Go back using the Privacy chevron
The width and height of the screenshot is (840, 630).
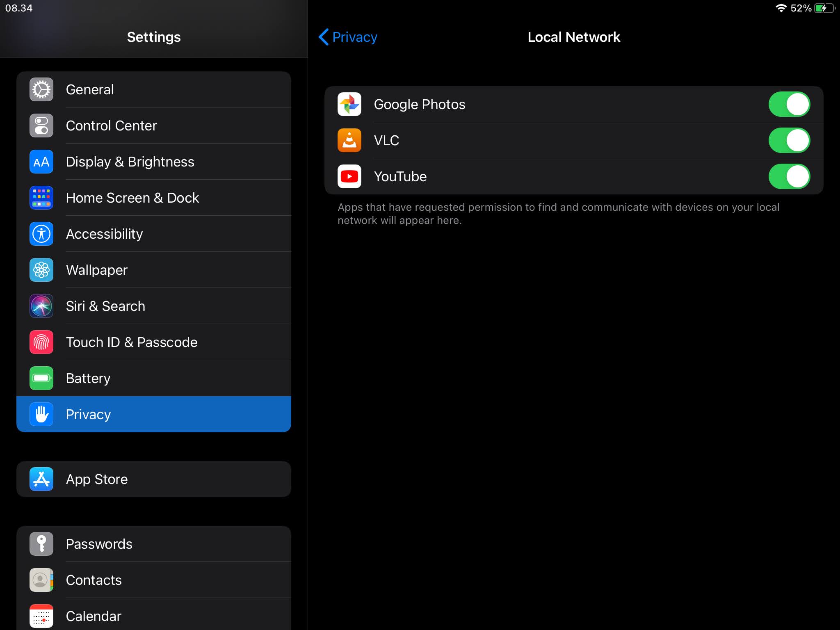coord(348,37)
